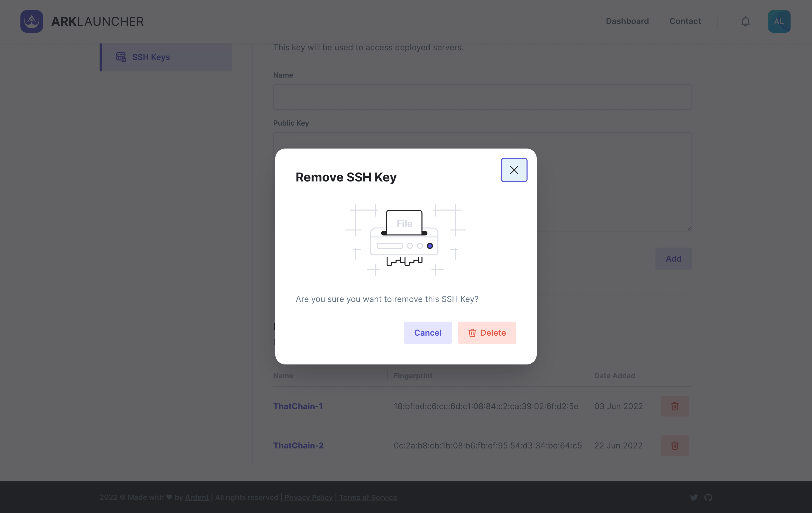Open the Twitter link in footer
This screenshot has width=812, height=513.
pos(694,497)
